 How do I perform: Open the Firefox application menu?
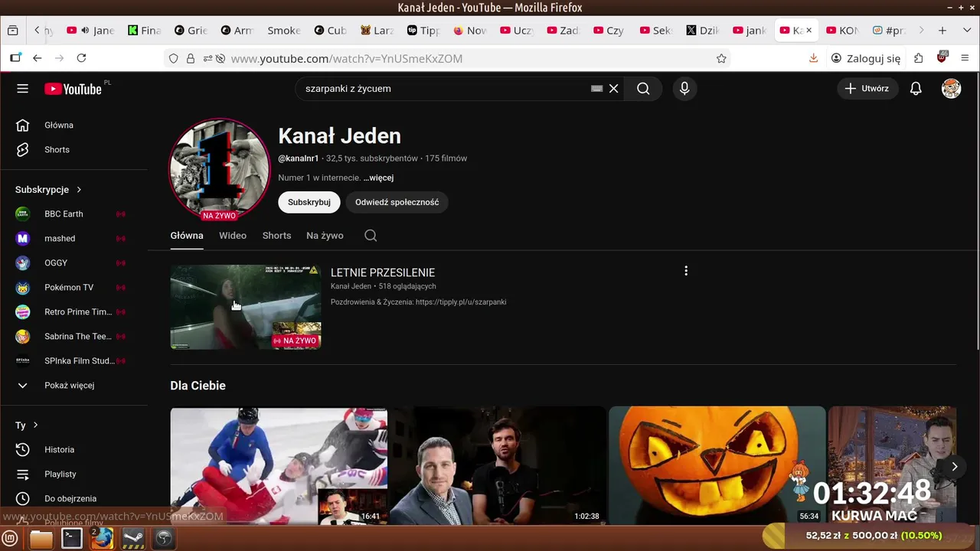pyautogui.click(x=964, y=58)
